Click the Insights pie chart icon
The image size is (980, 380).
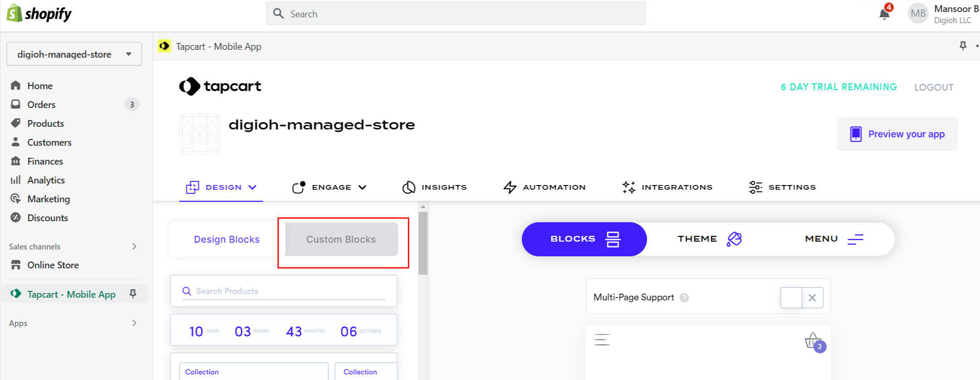pos(409,187)
